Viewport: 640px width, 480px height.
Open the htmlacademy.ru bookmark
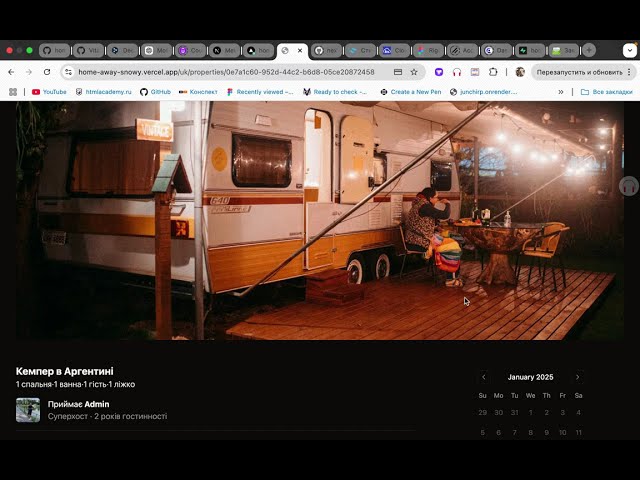pyautogui.click(x=104, y=92)
